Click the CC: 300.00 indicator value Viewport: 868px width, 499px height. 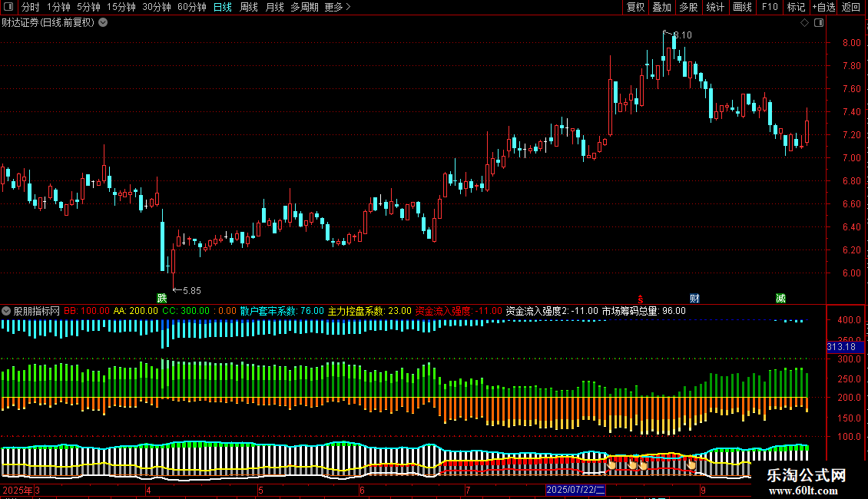[185, 311]
